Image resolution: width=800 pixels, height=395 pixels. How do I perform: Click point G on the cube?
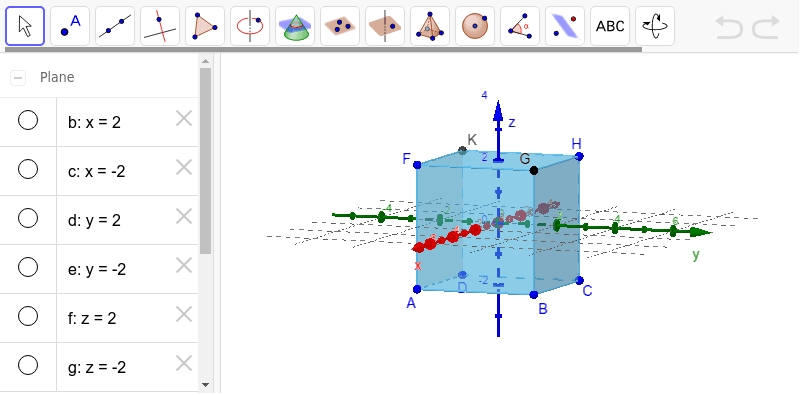coord(534,170)
